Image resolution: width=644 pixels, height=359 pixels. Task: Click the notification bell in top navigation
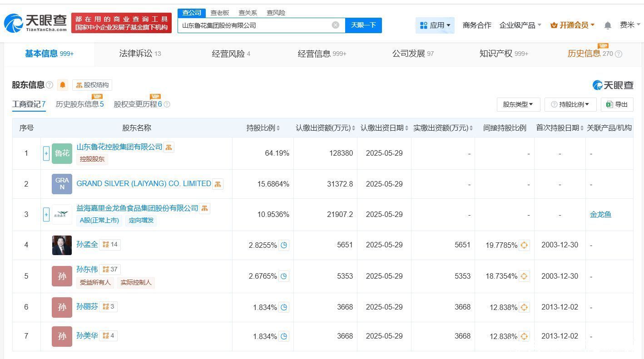(x=608, y=25)
